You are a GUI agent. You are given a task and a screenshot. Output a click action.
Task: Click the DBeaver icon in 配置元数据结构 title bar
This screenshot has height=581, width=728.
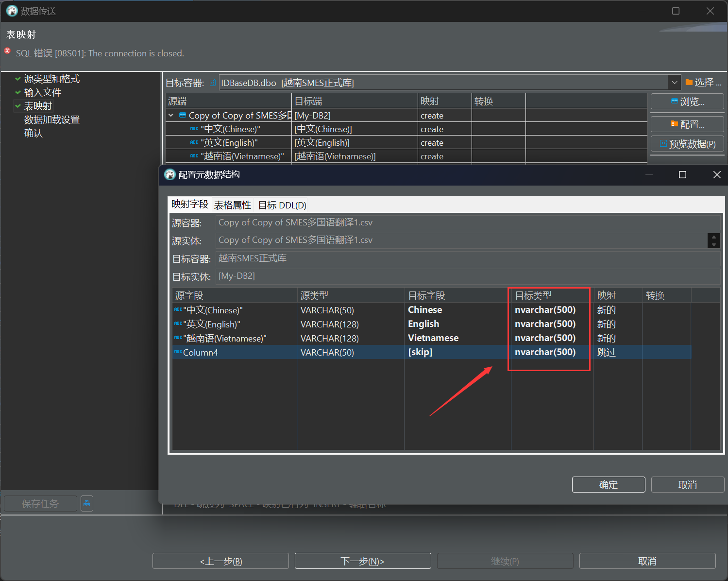point(170,174)
